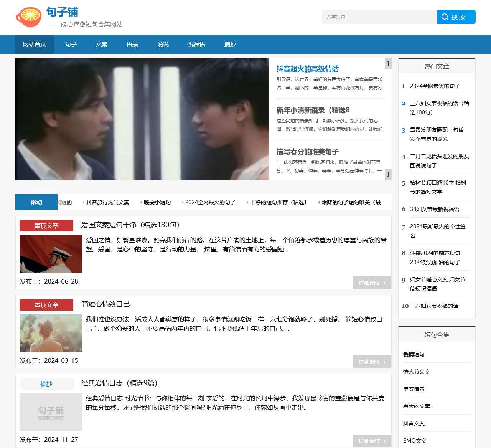
Task: Click 抖音旅行热门文案 in scrolling ticker
Action: click(x=108, y=202)
